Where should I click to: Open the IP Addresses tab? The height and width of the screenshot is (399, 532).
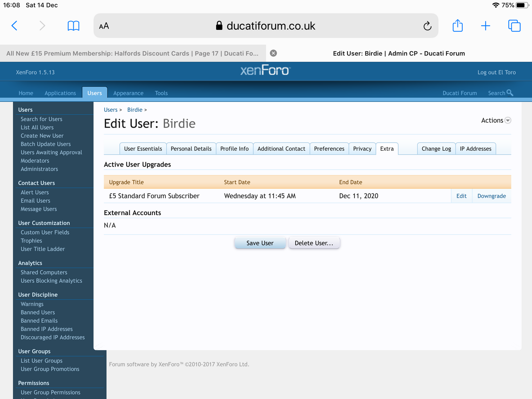tap(475, 149)
